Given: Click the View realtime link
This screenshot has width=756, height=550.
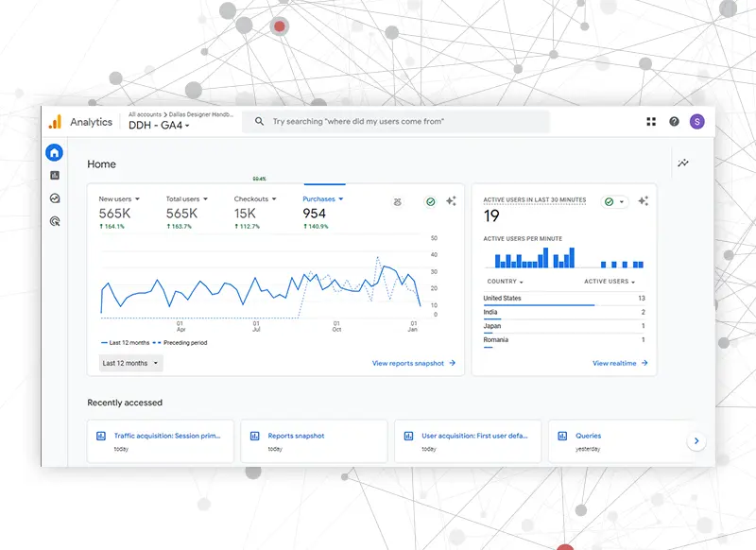Looking at the screenshot, I should click(620, 363).
